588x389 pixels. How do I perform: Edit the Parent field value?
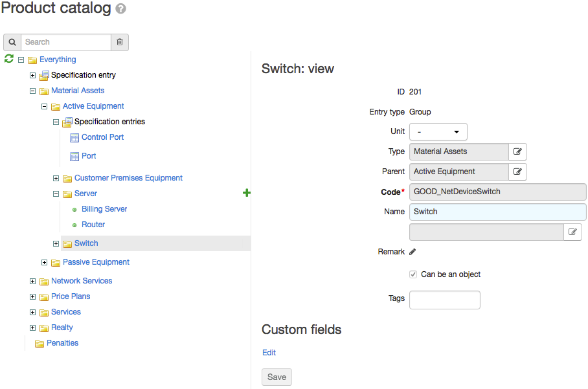(x=517, y=172)
